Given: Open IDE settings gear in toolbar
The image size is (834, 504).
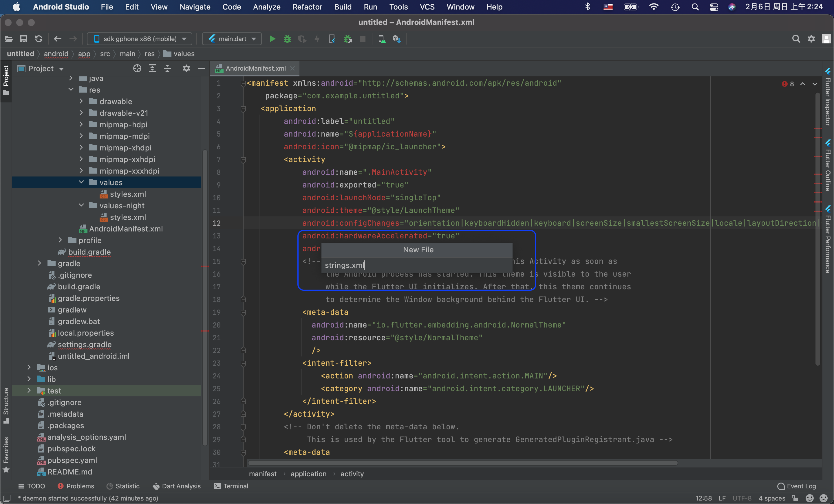Looking at the screenshot, I should (x=811, y=39).
